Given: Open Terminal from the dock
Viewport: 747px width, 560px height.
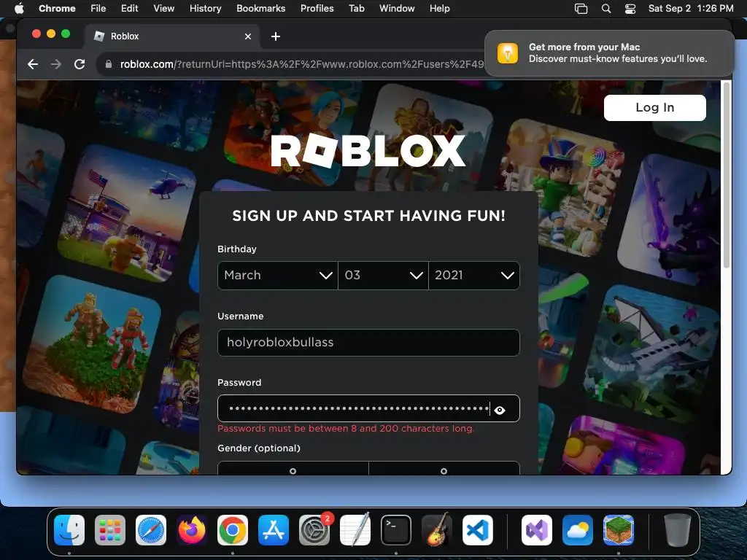Looking at the screenshot, I should pyautogui.click(x=396, y=530).
